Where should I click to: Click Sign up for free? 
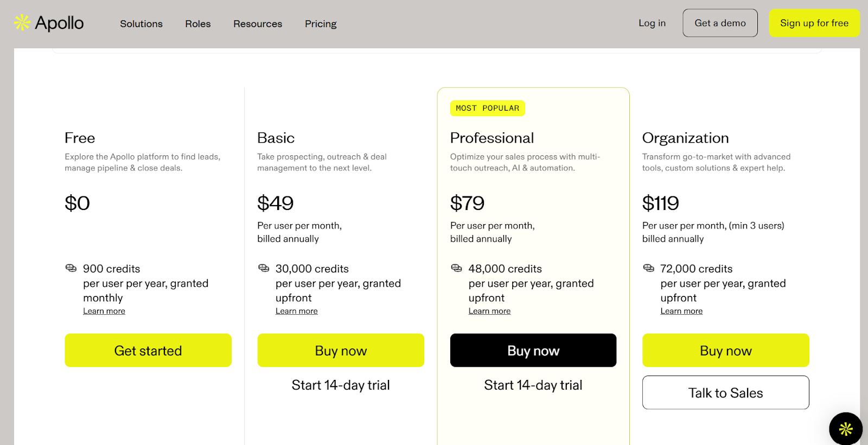coord(814,23)
